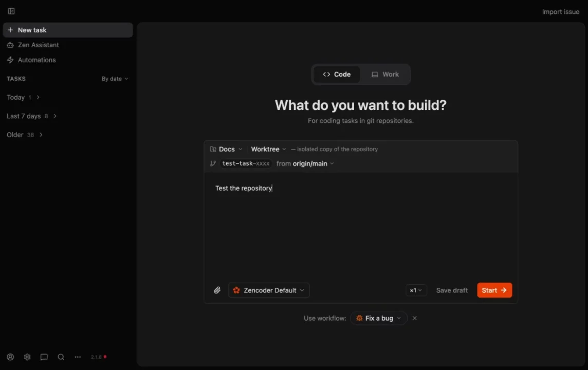Collapse the sidebar with the panel icon
The width and height of the screenshot is (588, 370).
(11, 11)
